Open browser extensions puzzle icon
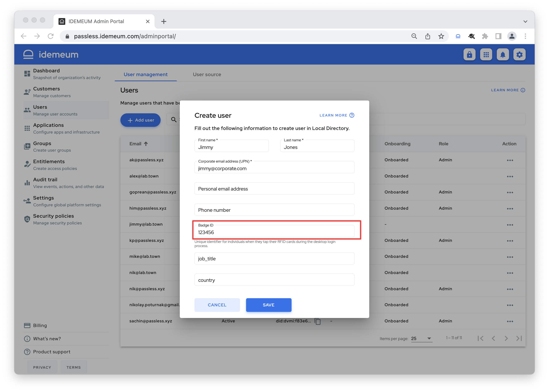The height and width of the screenshot is (392, 549). click(485, 36)
